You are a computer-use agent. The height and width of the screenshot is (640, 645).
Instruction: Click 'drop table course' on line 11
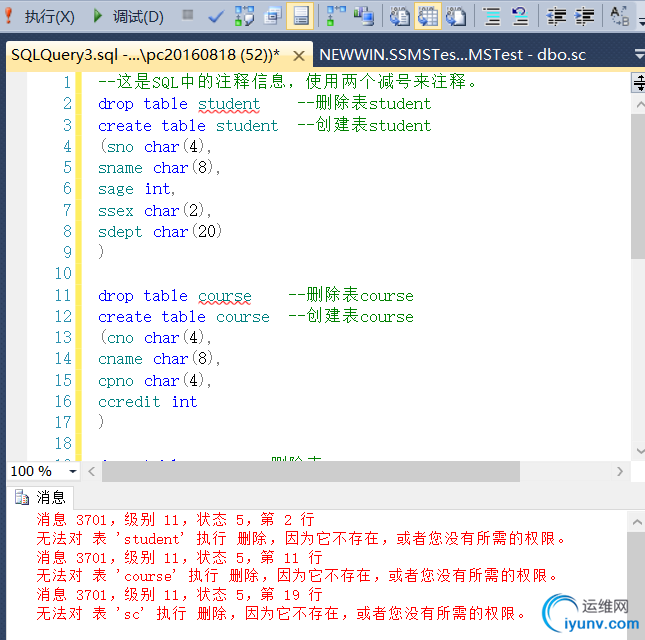point(175,296)
